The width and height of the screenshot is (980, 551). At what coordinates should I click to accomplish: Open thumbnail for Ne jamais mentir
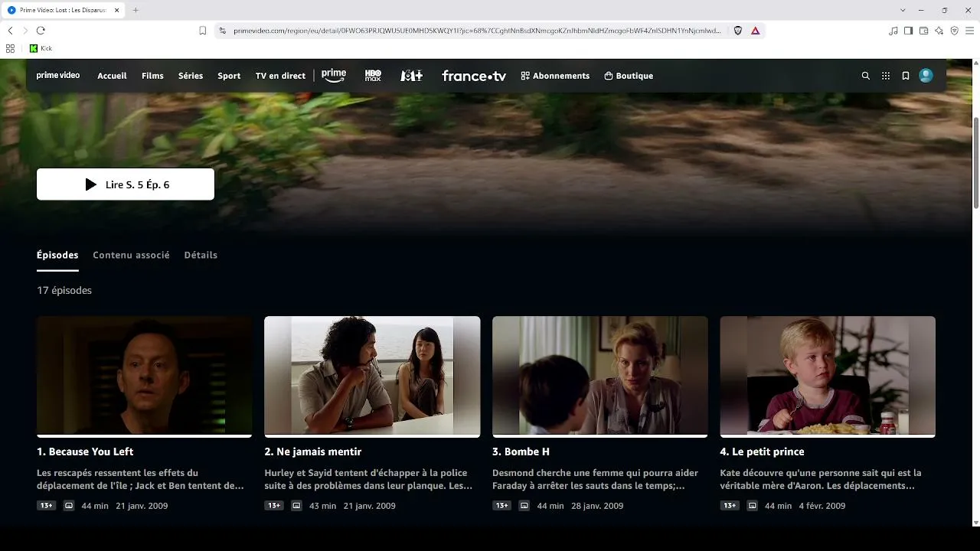(372, 376)
